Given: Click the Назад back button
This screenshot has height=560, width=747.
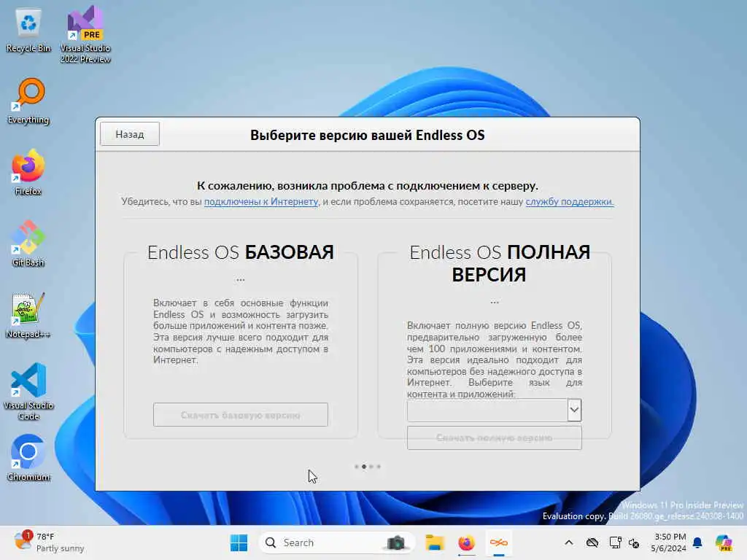Looking at the screenshot, I should pos(130,134).
